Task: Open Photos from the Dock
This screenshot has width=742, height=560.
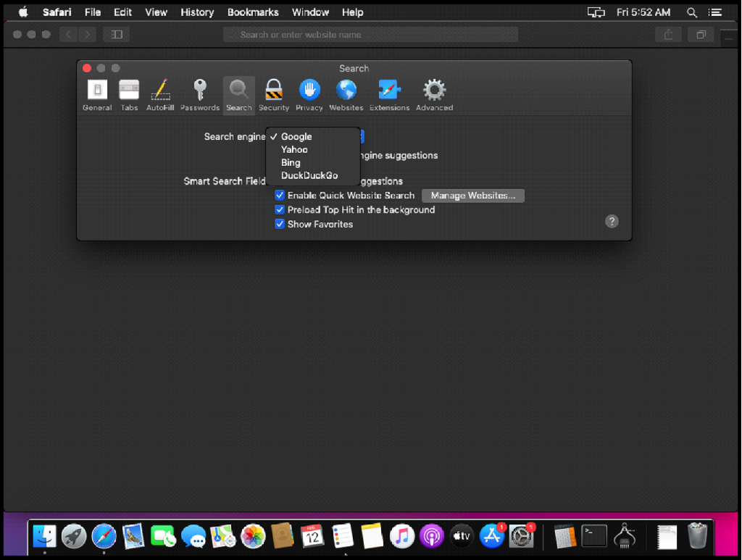Action: point(253,536)
